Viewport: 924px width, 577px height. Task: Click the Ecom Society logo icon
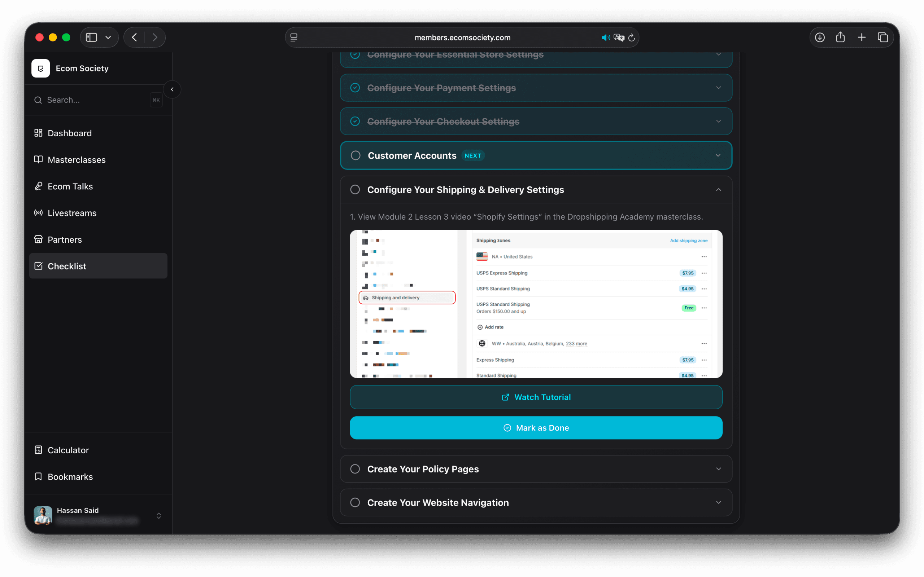click(40, 68)
